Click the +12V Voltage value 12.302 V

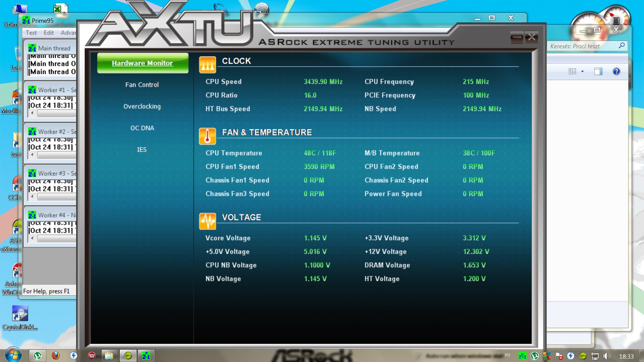[476, 252]
